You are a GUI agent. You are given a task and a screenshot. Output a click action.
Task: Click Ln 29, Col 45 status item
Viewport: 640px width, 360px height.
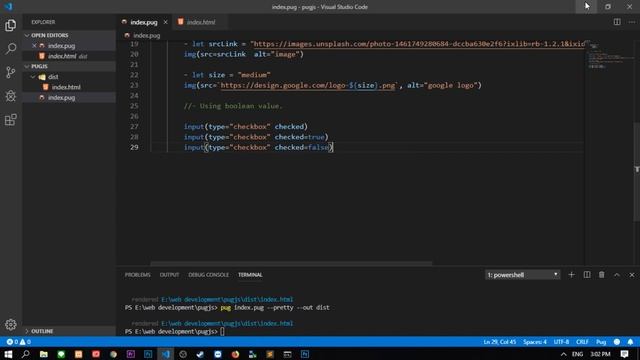pos(500,342)
